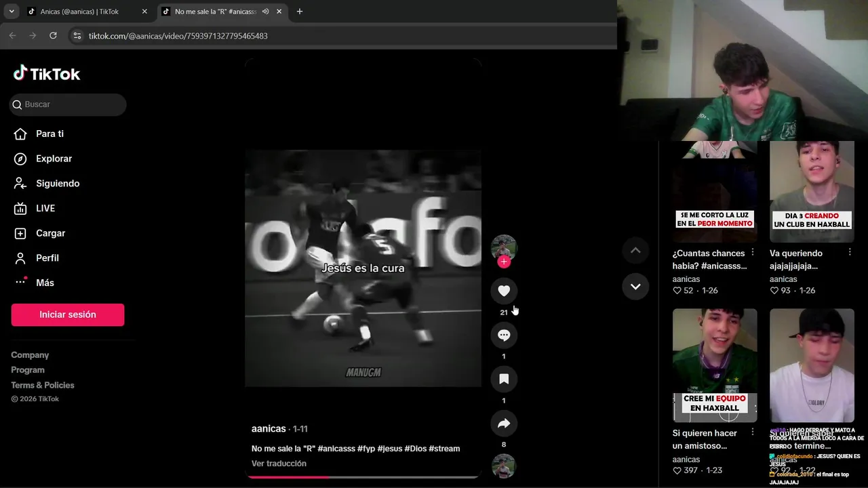
Task: Go to previous video with up chevron
Action: pos(635,250)
